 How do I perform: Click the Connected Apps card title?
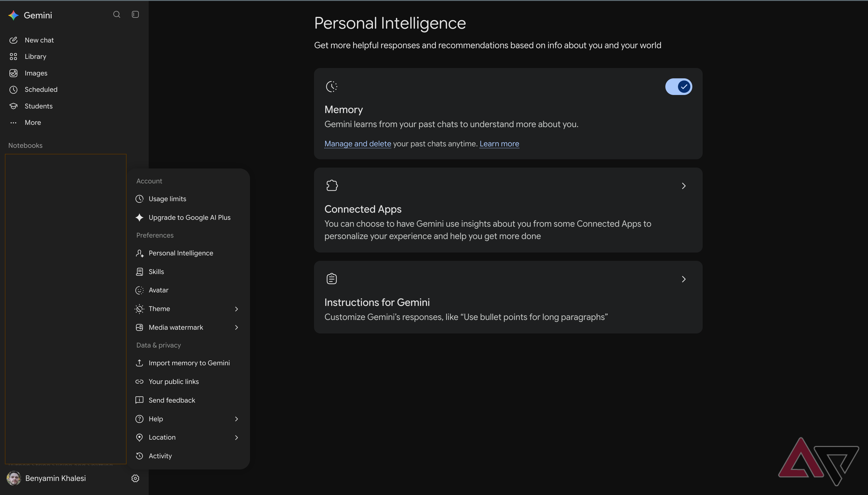point(363,209)
